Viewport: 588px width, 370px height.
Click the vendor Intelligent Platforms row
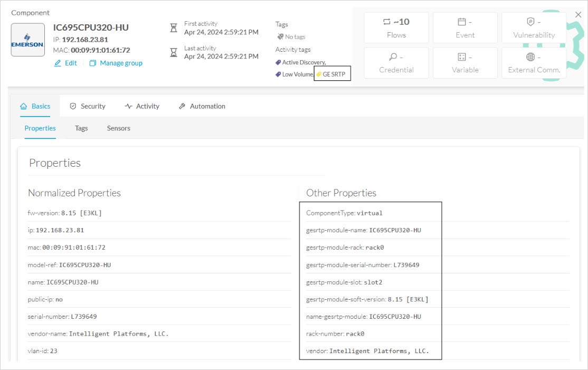(x=438, y=351)
